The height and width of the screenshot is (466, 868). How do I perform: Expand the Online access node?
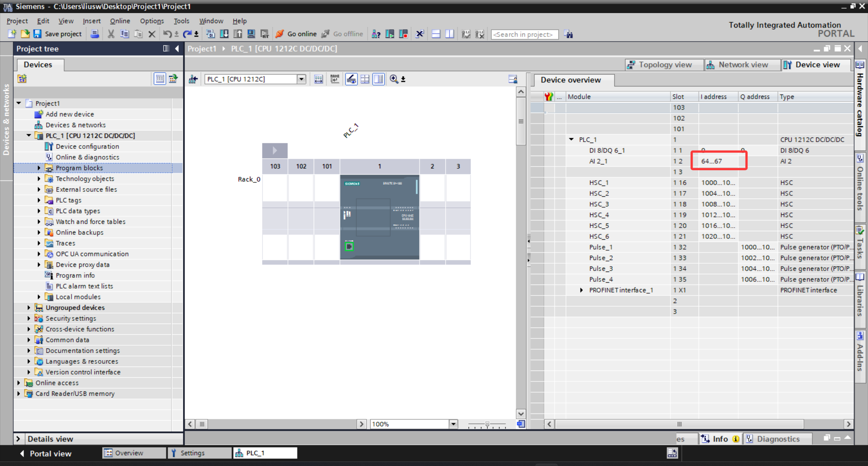(19, 383)
